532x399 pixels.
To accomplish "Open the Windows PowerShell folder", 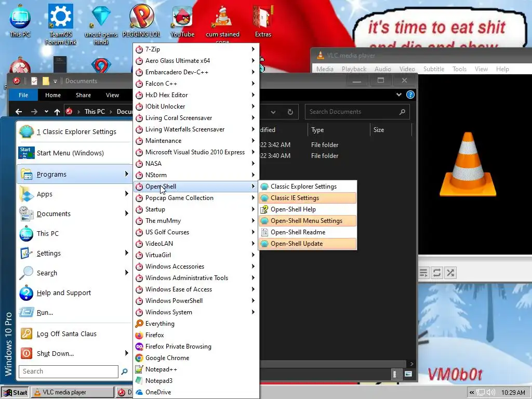I will coord(196,301).
